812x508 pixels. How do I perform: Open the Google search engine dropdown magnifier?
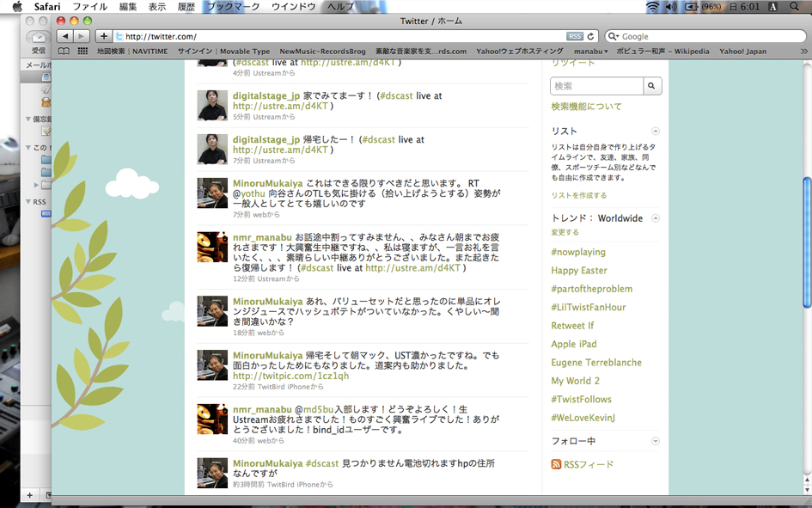(x=614, y=36)
